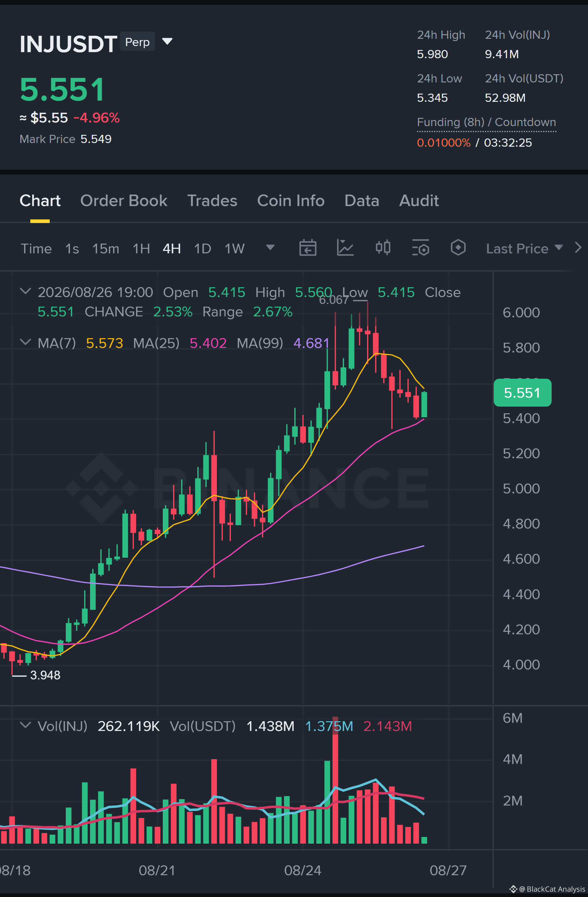This screenshot has width=588, height=897.
Task: Click the 08/24 date on time axis
Action: point(303,870)
